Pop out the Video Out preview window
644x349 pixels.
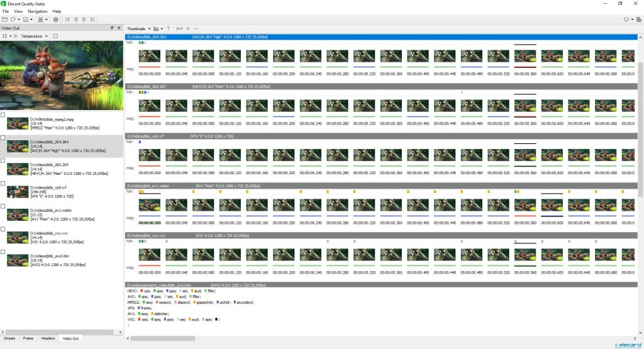55,36
